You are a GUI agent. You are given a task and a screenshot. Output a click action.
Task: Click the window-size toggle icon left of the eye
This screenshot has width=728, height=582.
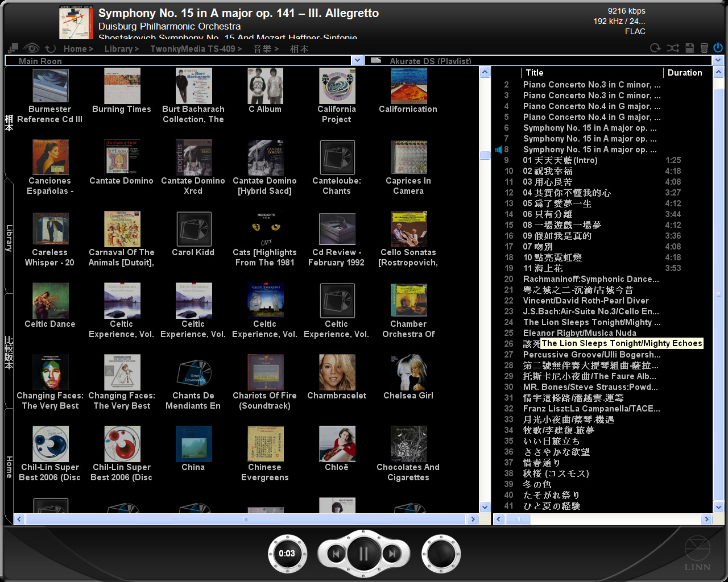[x=13, y=48]
